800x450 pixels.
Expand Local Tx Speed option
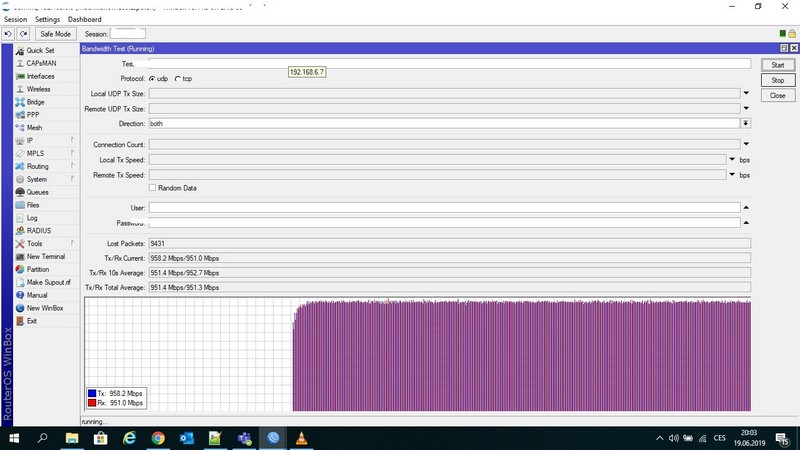pyautogui.click(x=732, y=160)
